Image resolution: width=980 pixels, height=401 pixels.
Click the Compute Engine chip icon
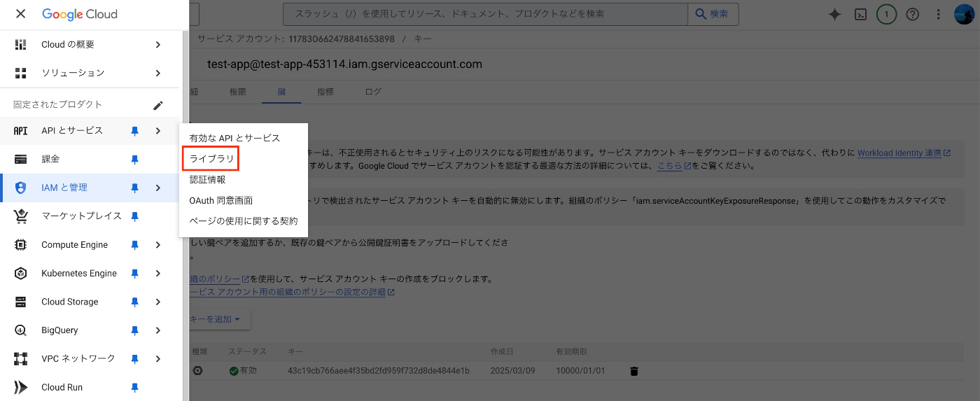[20, 245]
